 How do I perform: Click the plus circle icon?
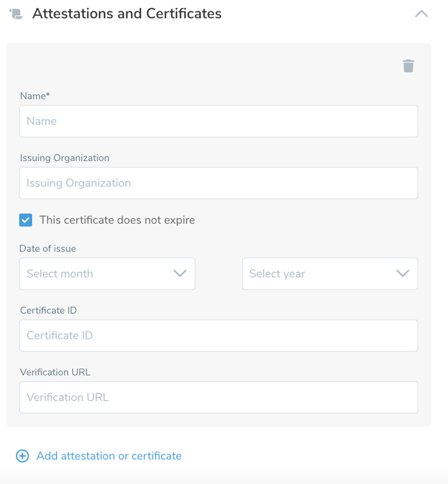(22, 456)
